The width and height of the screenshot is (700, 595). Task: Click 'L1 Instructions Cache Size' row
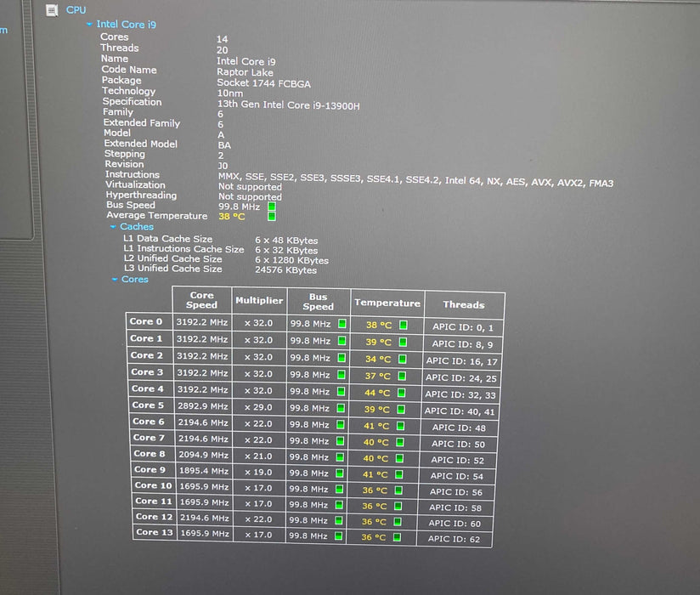(x=221, y=249)
